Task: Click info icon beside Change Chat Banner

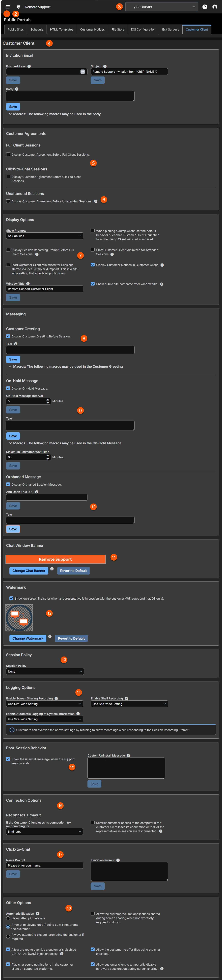Action: [52, 569]
